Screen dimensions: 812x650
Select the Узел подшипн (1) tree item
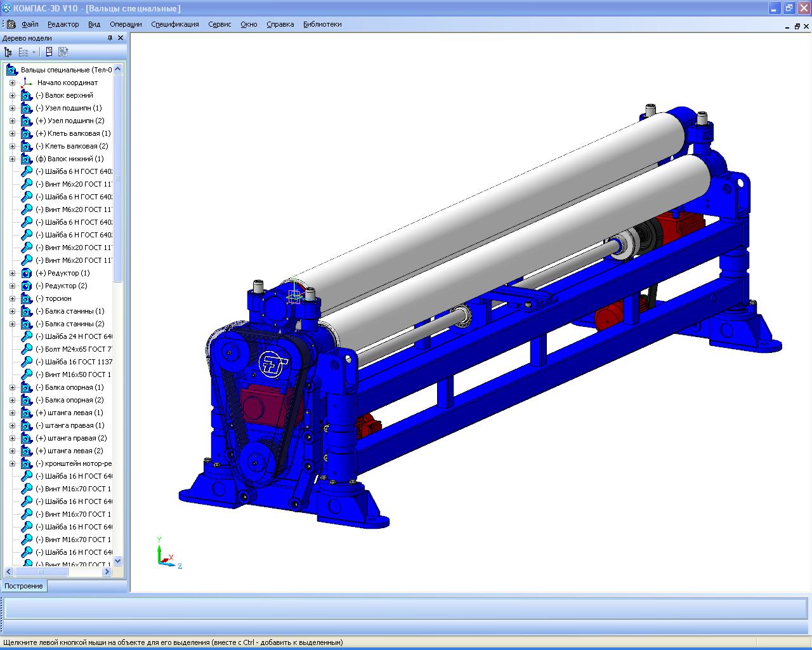[69, 108]
